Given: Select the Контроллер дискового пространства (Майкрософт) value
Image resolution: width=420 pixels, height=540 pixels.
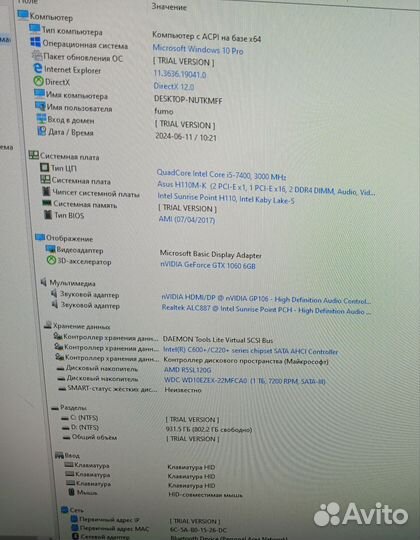Looking at the screenshot, I should pos(246,361).
